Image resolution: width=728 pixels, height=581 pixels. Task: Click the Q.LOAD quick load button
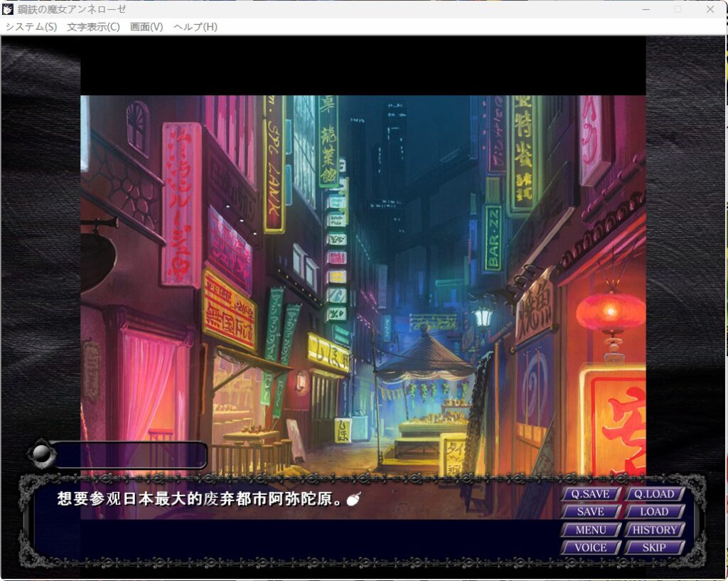(x=655, y=494)
